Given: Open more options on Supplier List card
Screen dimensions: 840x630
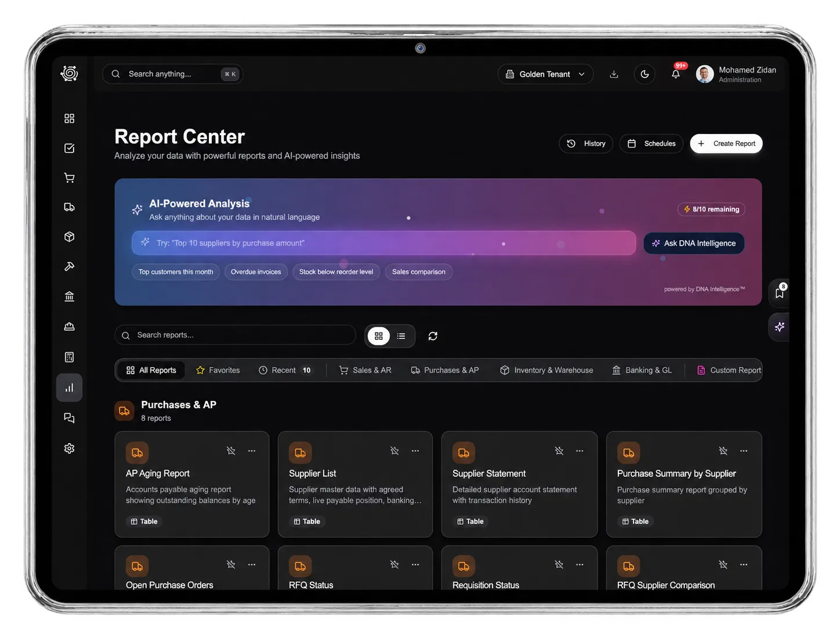Looking at the screenshot, I should pyautogui.click(x=415, y=451).
